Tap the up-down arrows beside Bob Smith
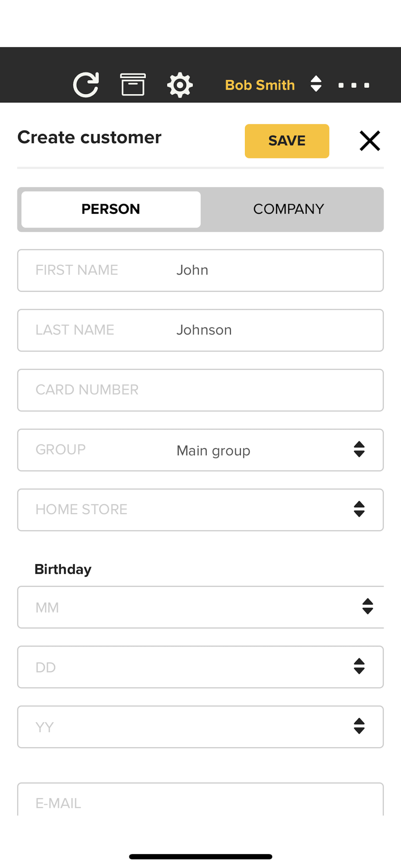 [x=316, y=84]
